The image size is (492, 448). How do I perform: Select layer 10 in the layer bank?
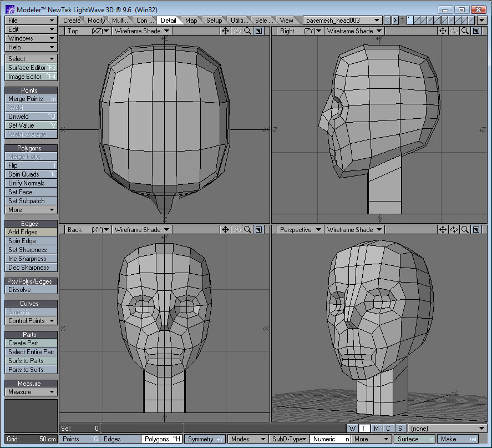pyautogui.click(x=471, y=21)
